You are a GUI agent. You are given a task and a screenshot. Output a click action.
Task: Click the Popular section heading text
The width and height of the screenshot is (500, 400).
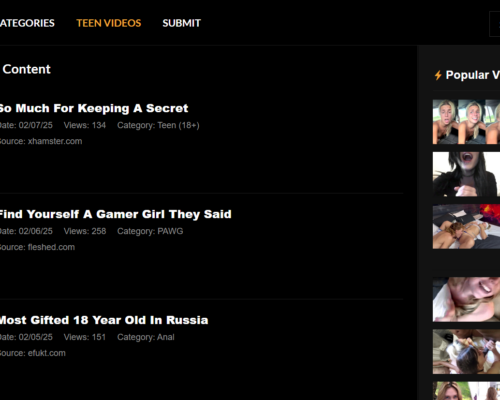pyautogui.click(x=473, y=75)
